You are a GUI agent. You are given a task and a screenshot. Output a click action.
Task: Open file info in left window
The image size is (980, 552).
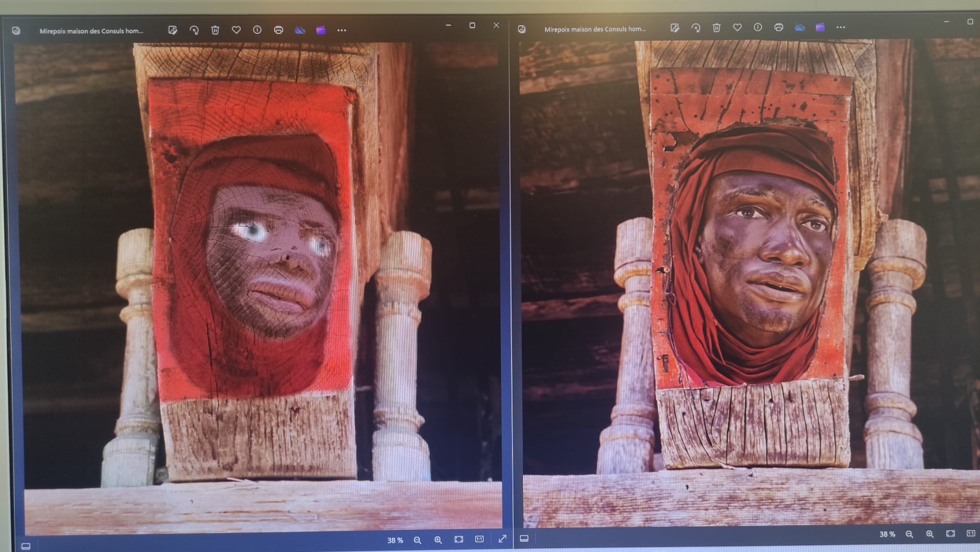257,30
